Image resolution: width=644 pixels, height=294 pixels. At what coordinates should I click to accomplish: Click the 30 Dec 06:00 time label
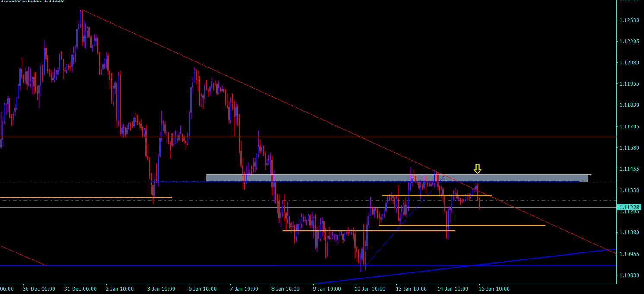coord(39,288)
